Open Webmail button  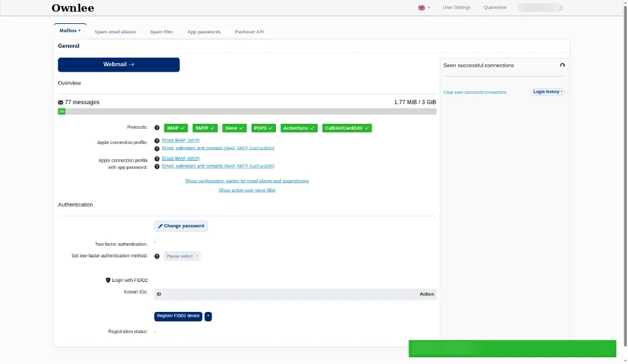click(118, 65)
